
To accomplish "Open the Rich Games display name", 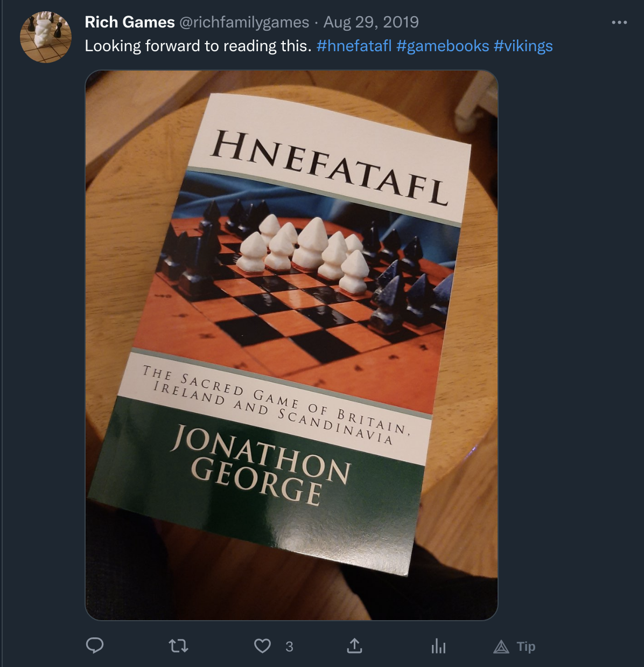I will click(130, 22).
